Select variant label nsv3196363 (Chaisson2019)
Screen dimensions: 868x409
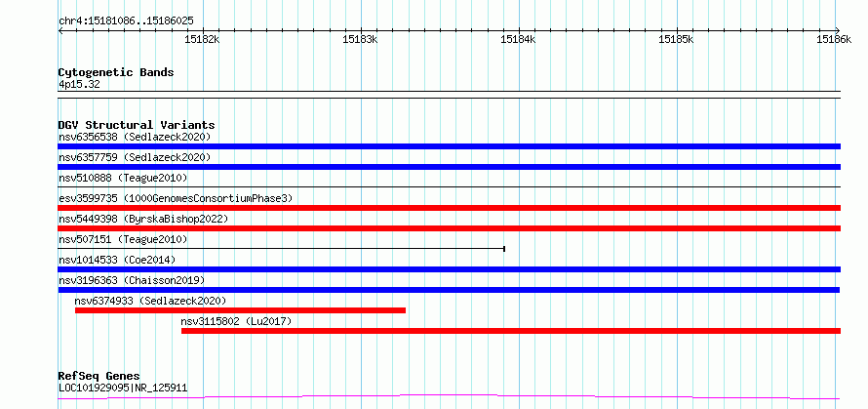(132, 280)
